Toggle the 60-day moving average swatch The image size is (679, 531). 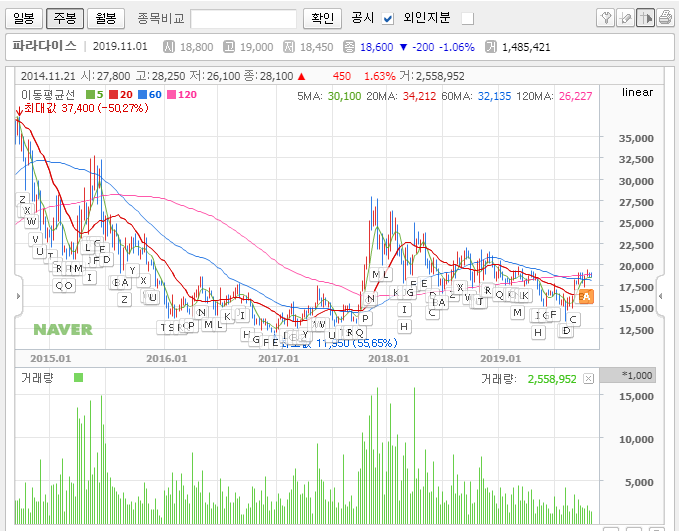pyautogui.click(x=142, y=94)
